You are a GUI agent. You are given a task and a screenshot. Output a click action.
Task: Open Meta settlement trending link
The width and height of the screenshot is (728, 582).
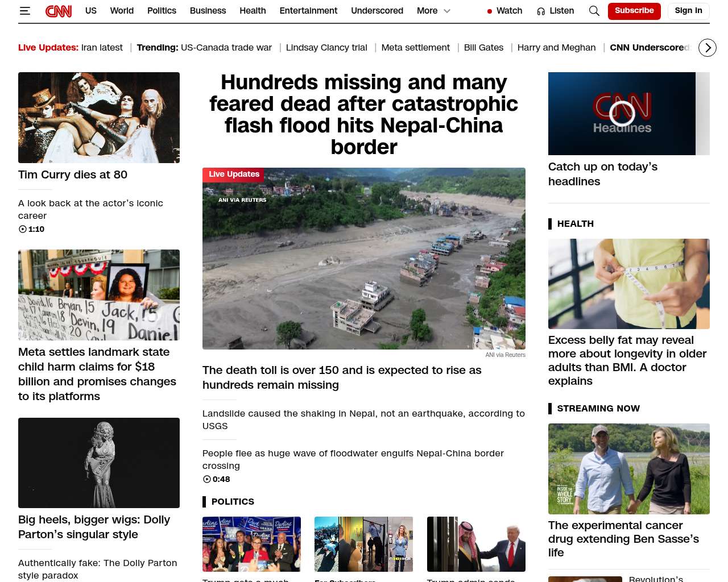(415, 48)
